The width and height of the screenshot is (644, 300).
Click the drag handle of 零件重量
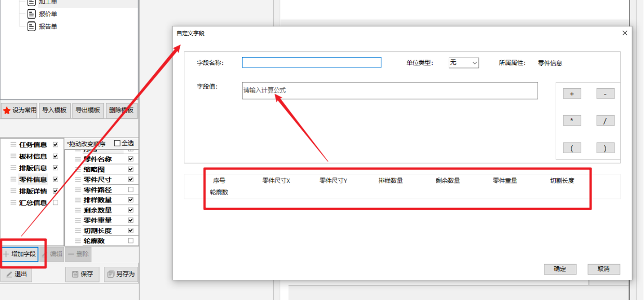(78, 221)
